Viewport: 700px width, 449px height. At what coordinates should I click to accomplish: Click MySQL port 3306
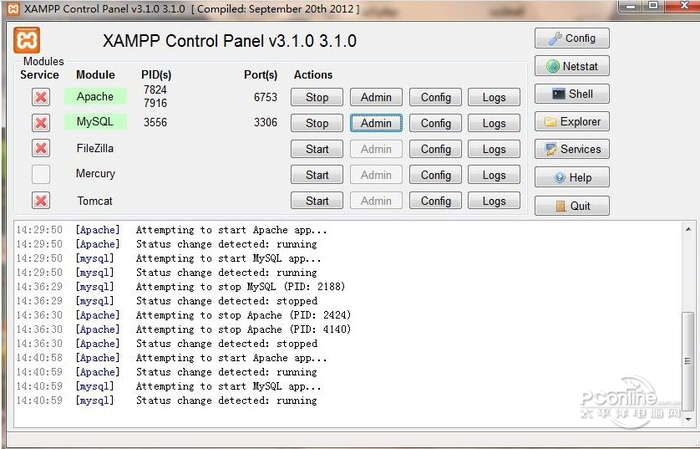[x=266, y=122]
